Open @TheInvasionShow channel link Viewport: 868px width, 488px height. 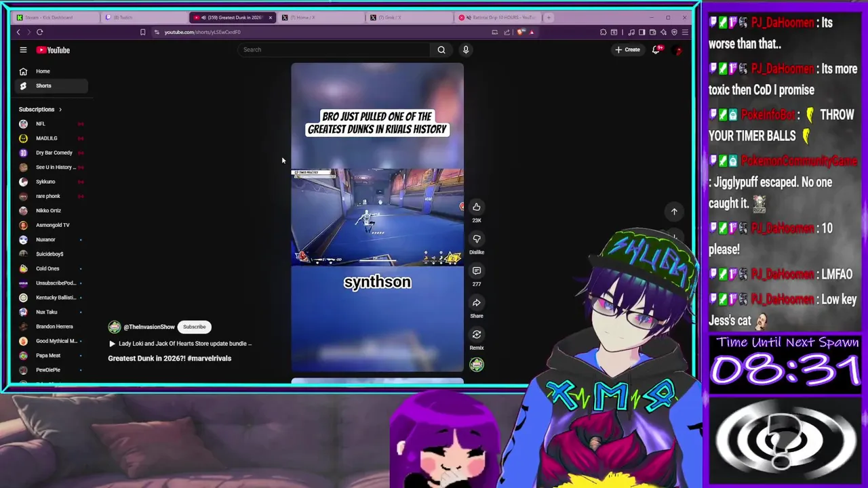coord(149,327)
